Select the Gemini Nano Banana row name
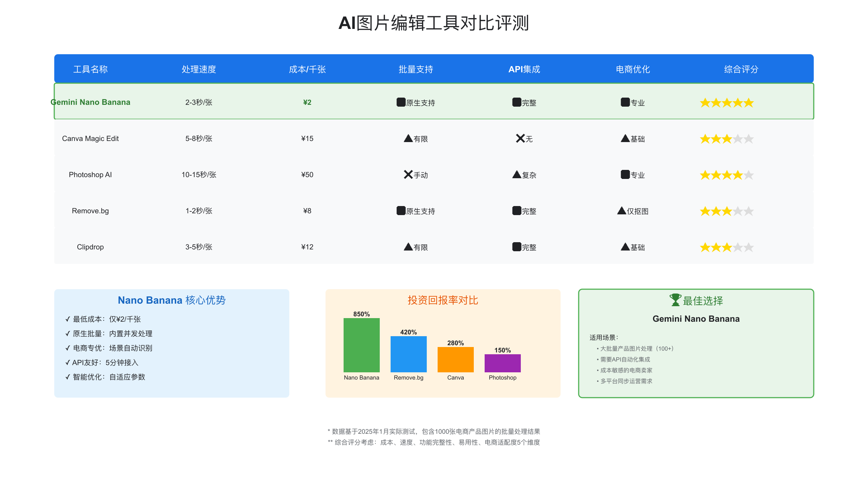 click(x=90, y=102)
